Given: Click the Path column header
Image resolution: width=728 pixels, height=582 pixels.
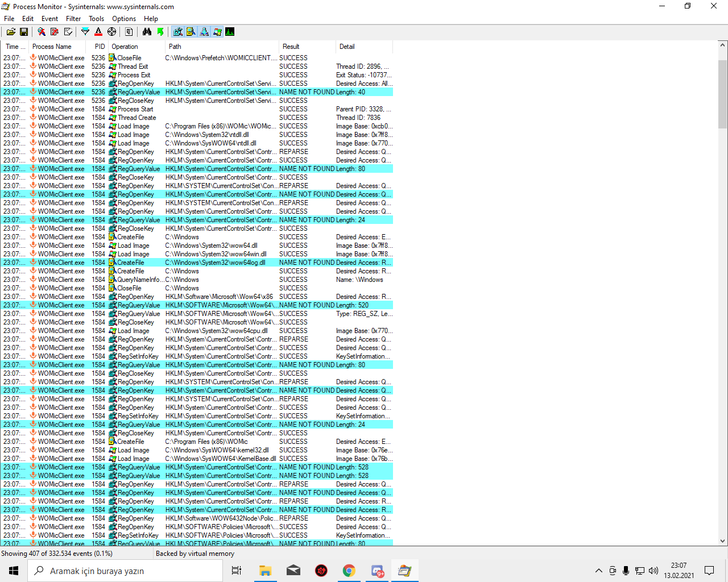Looking at the screenshot, I should coord(222,47).
